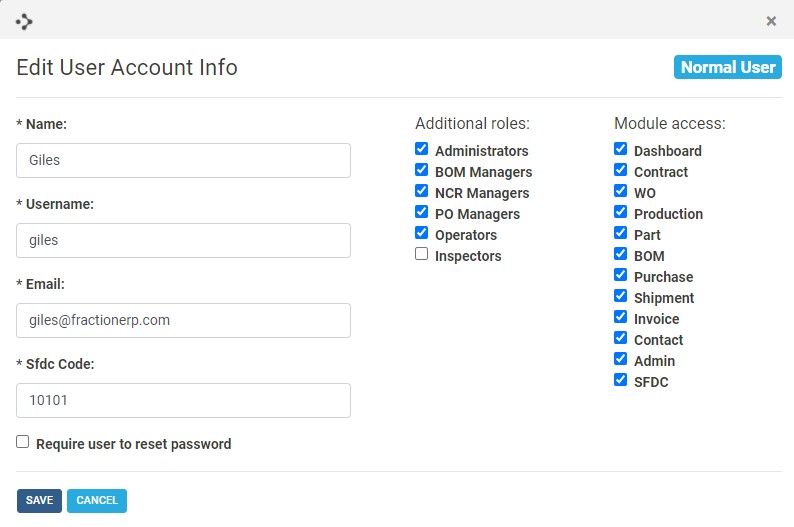
Task: Enable Require user to reset password
Action: pos(23,442)
